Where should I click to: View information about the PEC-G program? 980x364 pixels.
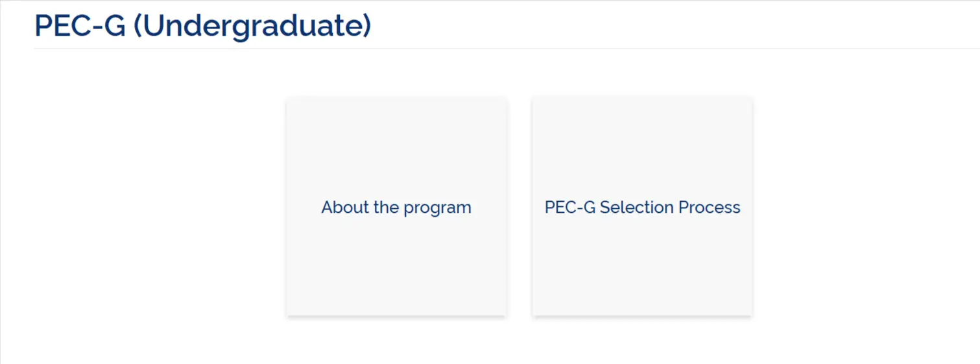(x=396, y=207)
